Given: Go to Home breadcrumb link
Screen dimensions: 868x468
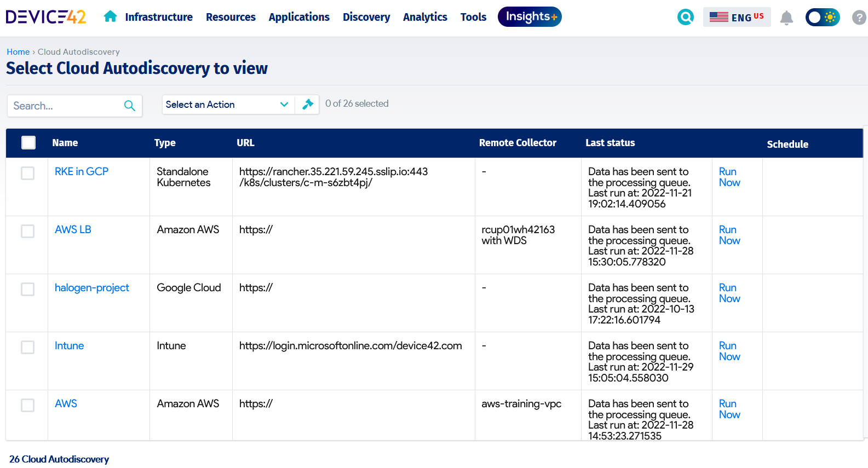Looking at the screenshot, I should (18, 51).
